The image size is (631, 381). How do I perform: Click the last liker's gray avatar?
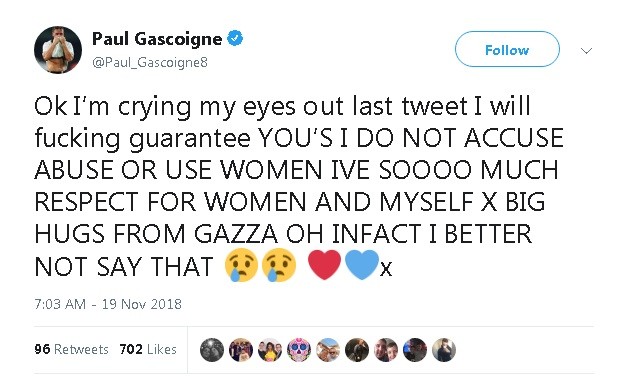tap(444, 350)
